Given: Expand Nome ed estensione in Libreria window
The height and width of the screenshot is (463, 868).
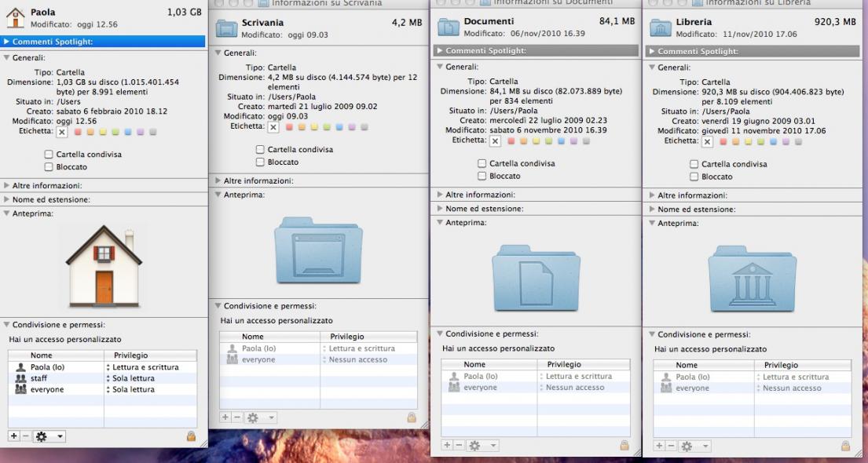Looking at the screenshot, I should pyautogui.click(x=652, y=209).
